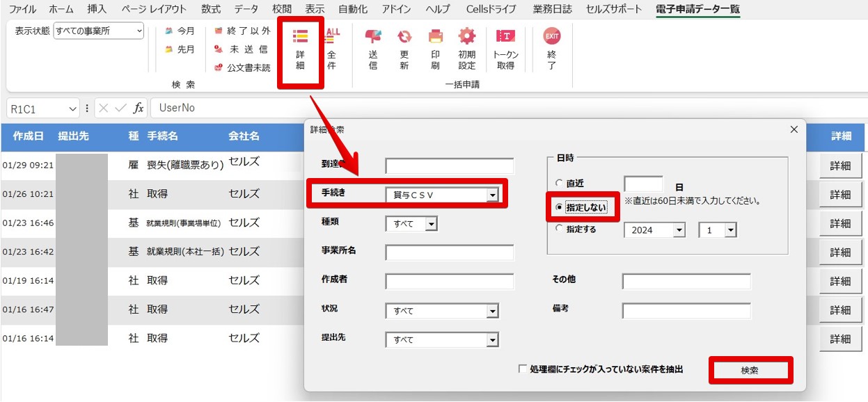
Task: Click the 到達番号 input field
Action: click(x=450, y=166)
